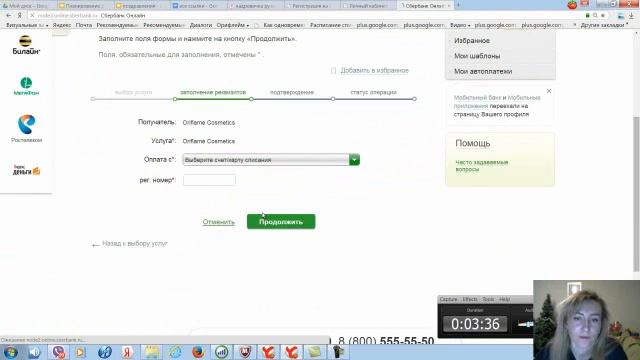Open Viber from the taskbar

(x=58, y=352)
